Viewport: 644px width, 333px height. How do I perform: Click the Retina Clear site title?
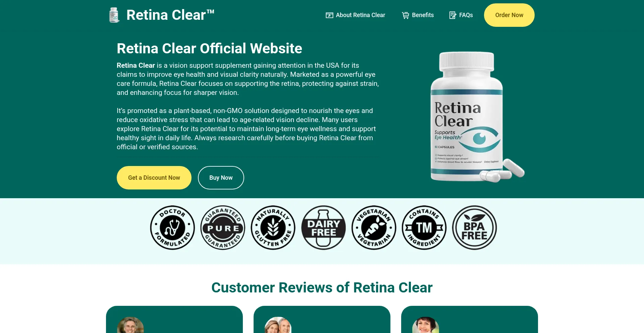[170, 15]
